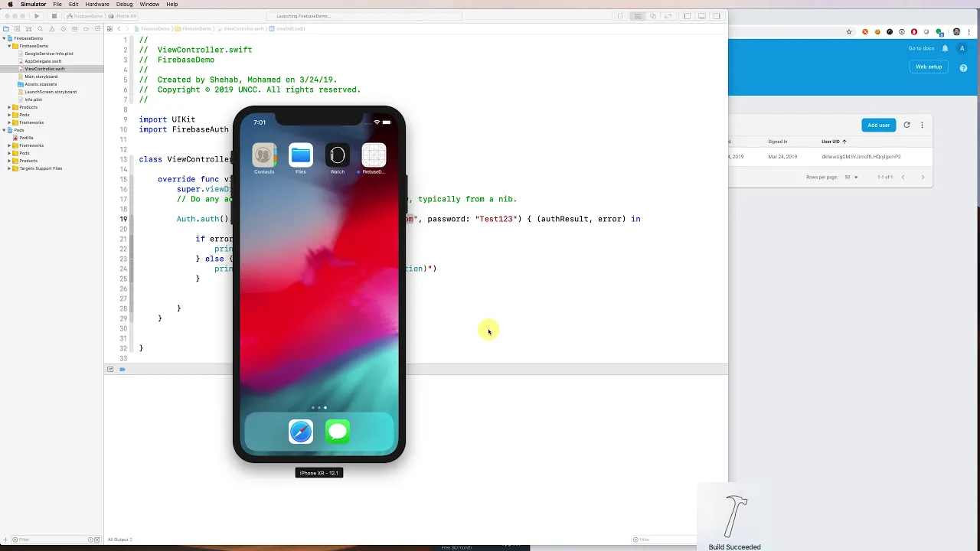Select GoogleService-Info.plist file

point(49,54)
